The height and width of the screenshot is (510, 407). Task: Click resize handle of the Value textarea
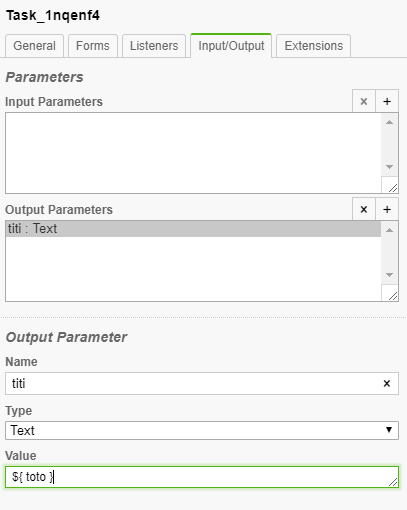[x=393, y=482]
